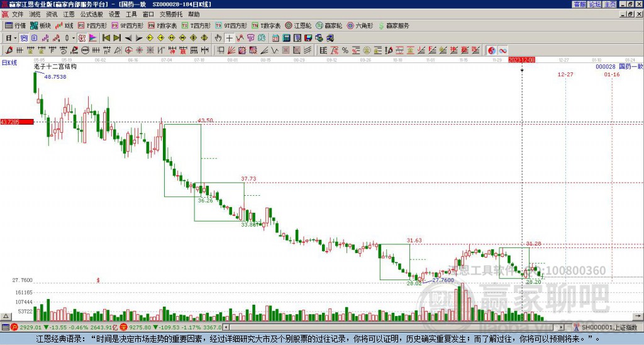
Task: Open the P数字表 tool
Action: click(162, 25)
